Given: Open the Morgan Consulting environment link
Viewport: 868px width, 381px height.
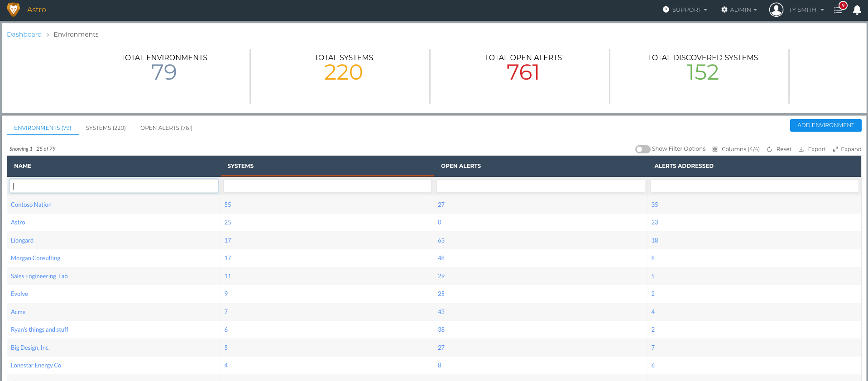Looking at the screenshot, I should (35, 258).
